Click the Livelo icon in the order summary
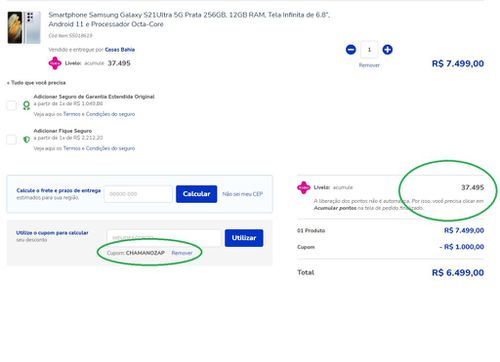This screenshot has width=500, height=362. [x=304, y=187]
